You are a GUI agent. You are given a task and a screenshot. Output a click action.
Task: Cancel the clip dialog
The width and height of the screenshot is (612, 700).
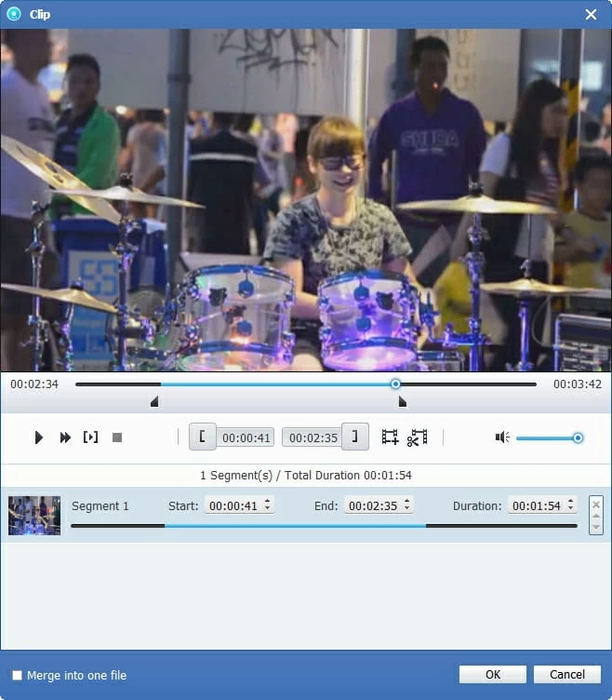567,675
